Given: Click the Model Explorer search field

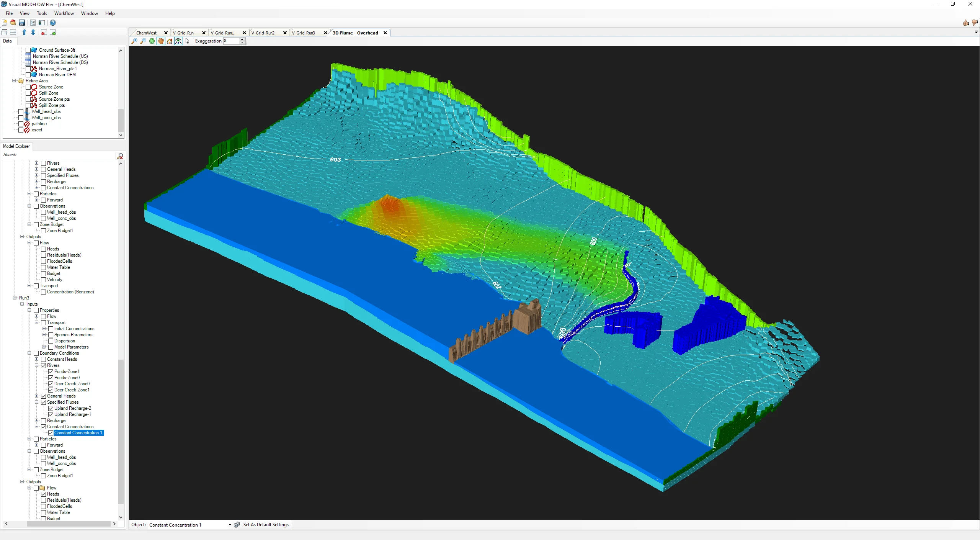Looking at the screenshot, I should pyautogui.click(x=57, y=155).
